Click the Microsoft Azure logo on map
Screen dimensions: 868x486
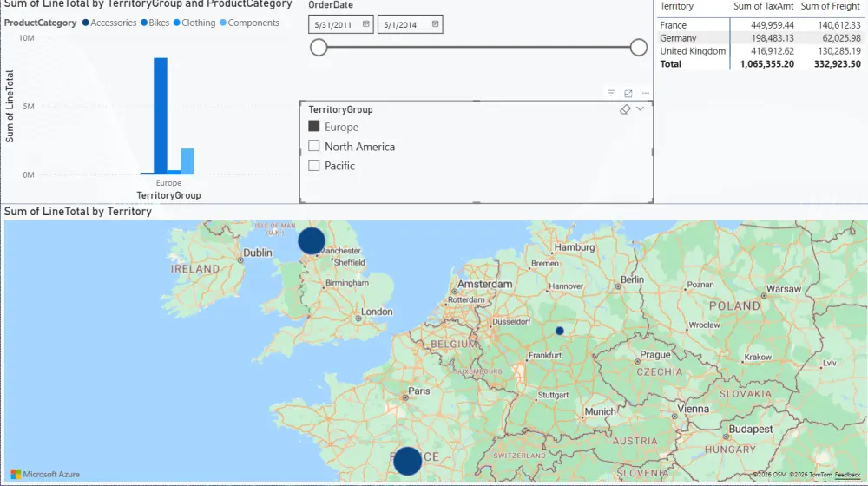point(45,475)
